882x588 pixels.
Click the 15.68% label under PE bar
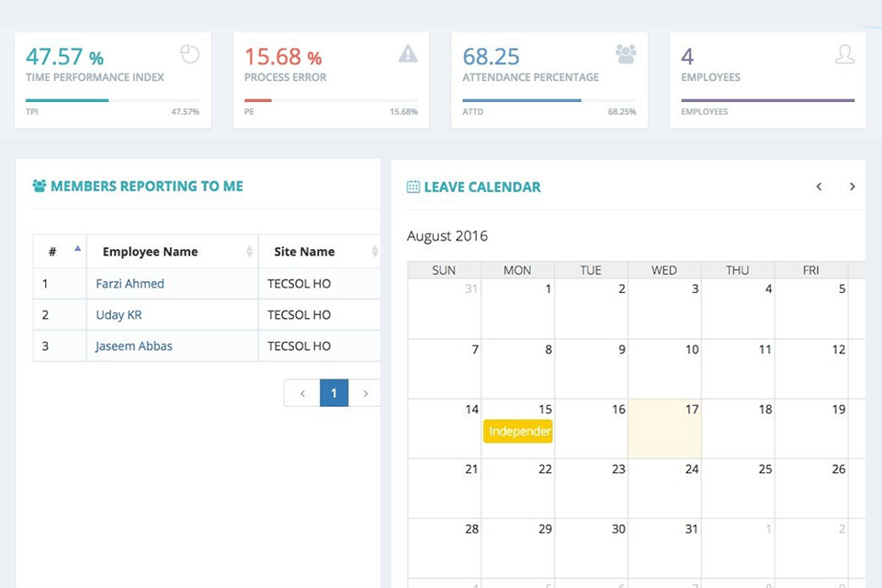point(403,111)
